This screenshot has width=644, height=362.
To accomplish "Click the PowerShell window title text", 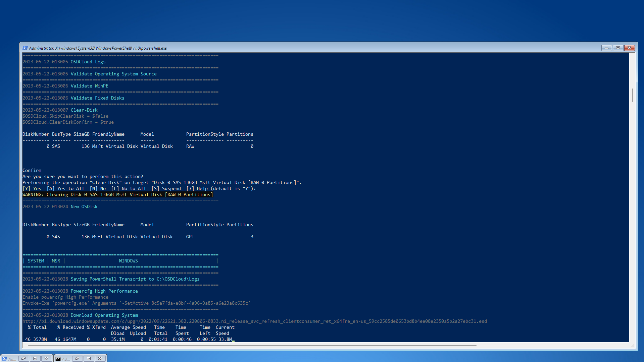I will (x=98, y=48).
